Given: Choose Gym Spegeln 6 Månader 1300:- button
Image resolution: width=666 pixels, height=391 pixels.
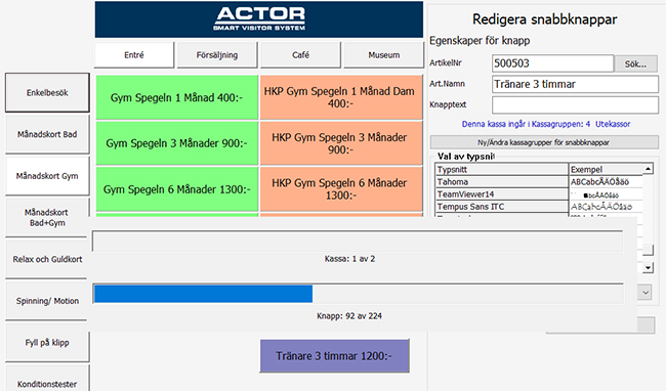Looking at the screenshot, I should coord(177,189).
